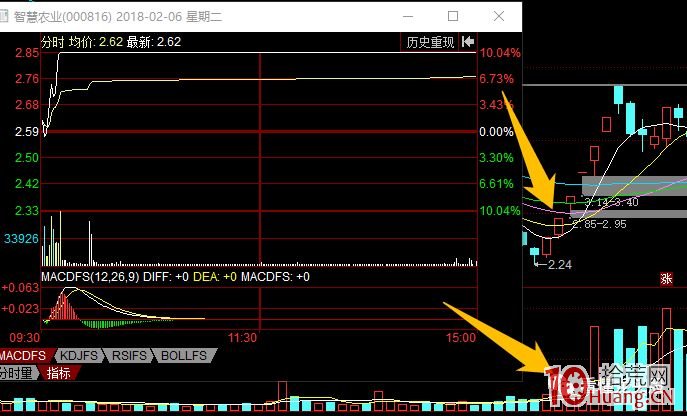The height and width of the screenshot is (416, 687).
Task: Click the 33926 volume axis label
Action: [21, 238]
